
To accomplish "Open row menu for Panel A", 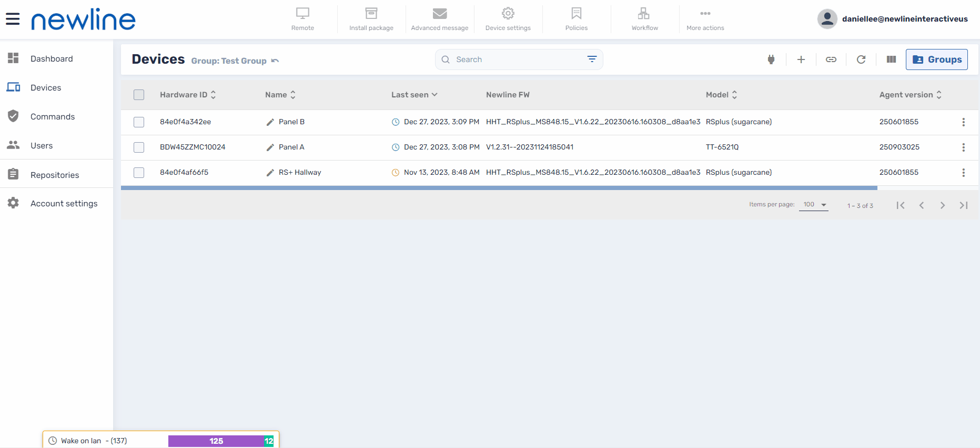I will pos(964,147).
